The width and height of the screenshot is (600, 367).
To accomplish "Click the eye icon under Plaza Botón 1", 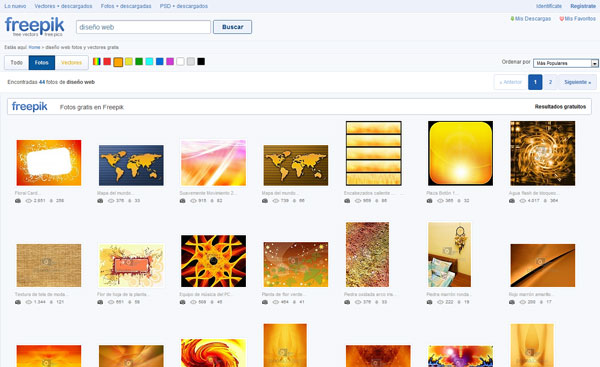I will (440, 201).
